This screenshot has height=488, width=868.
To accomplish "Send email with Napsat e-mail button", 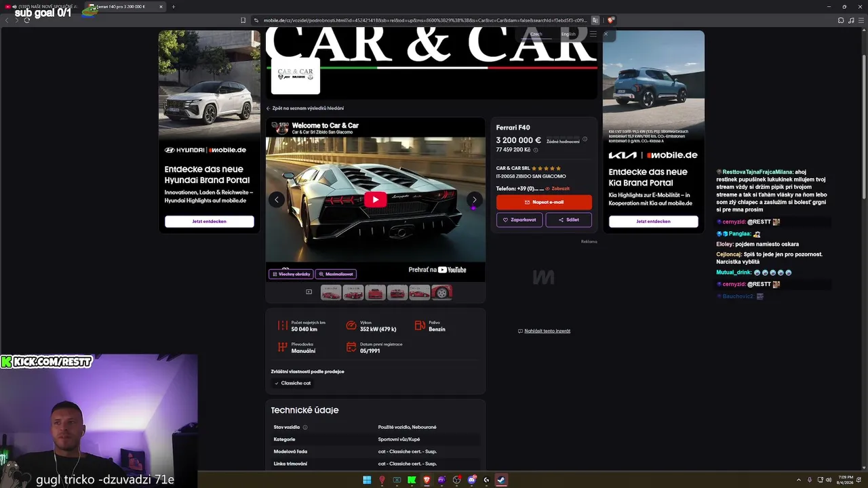I will pyautogui.click(x=544, y=202).
